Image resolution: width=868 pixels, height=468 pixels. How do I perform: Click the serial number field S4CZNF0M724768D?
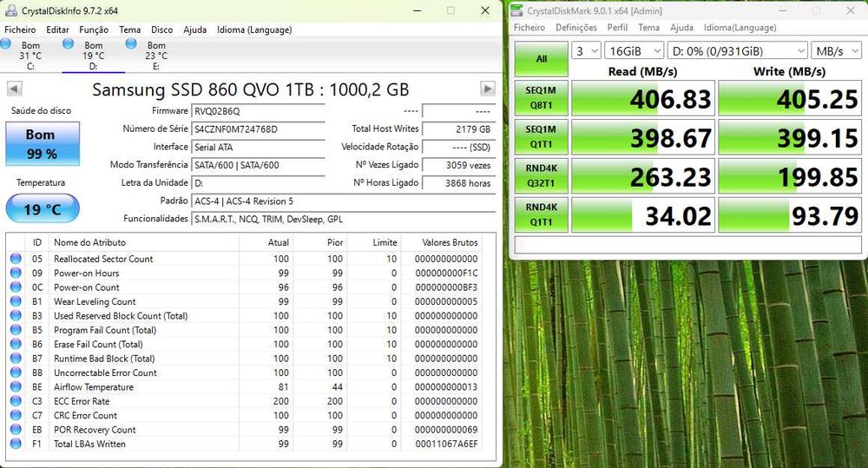(258, 129)
